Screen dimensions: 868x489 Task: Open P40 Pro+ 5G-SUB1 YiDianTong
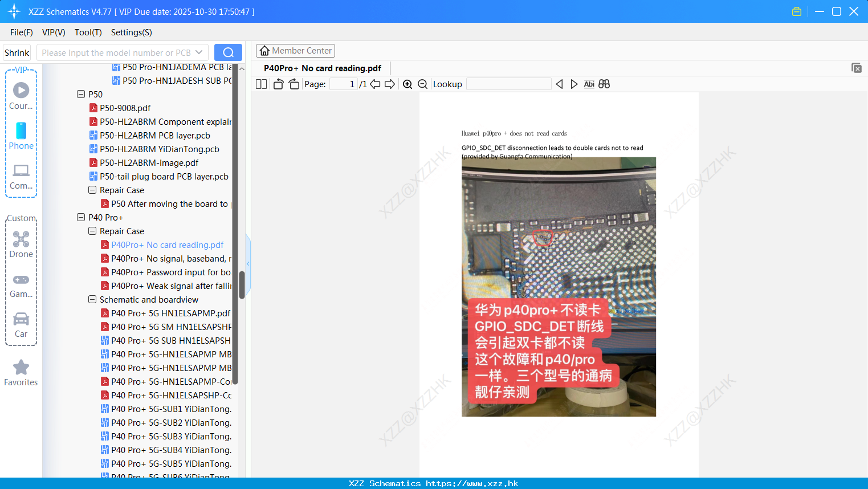[166, 409]
